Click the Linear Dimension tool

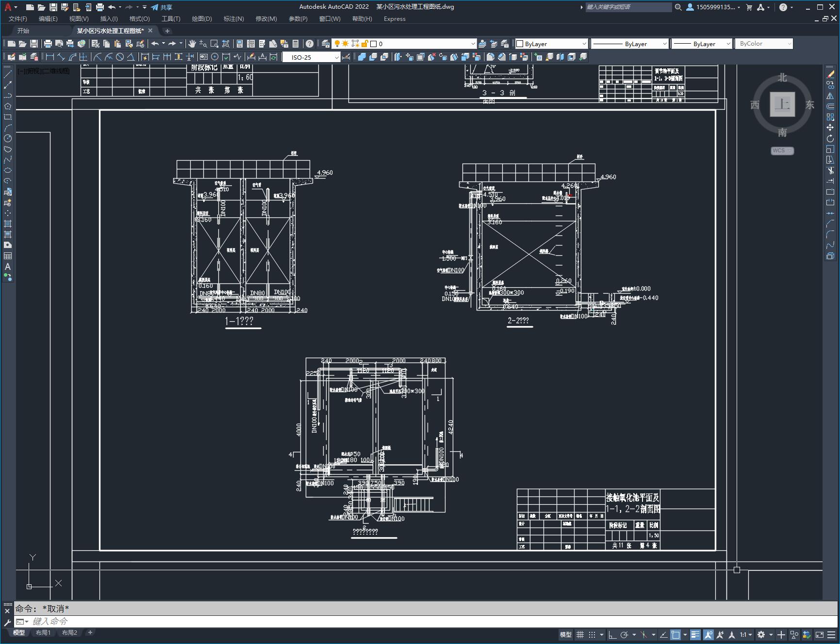tap(50, 57)
